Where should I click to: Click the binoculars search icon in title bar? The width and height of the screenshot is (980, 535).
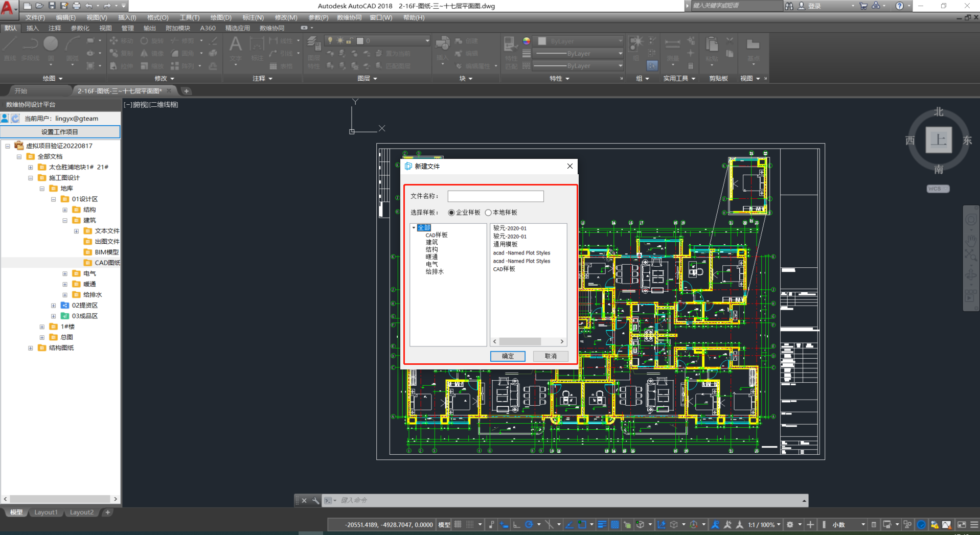click(x=789, y=6)
